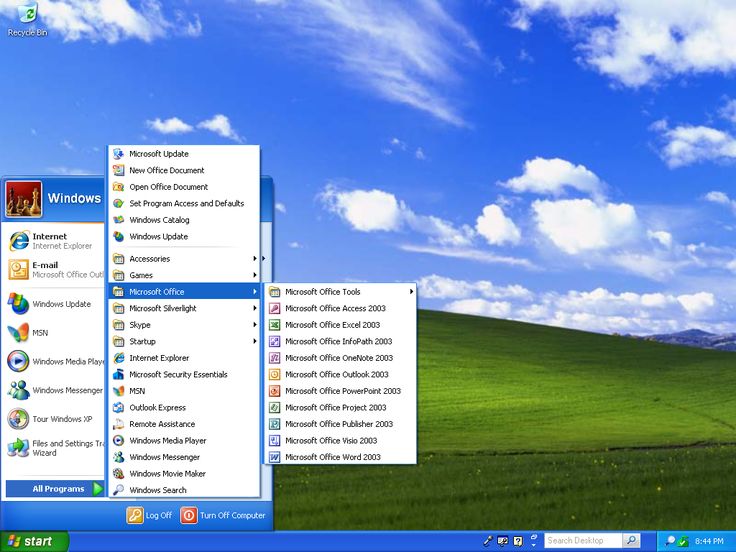Launch Microsoft Office Visio 2003
Image resolution: width=736 pixels, height=552 pixels.
(340, 440)
